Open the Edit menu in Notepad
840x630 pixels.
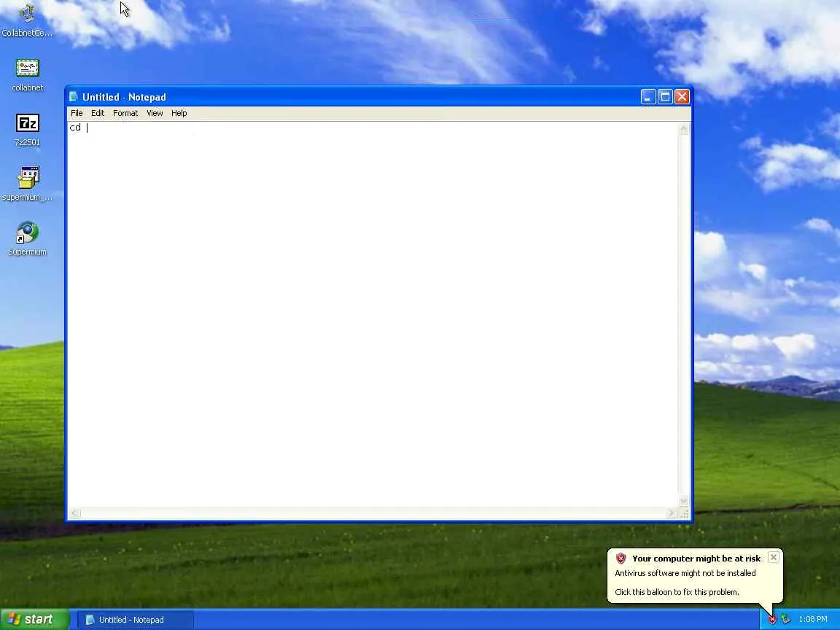click(98, 113)
